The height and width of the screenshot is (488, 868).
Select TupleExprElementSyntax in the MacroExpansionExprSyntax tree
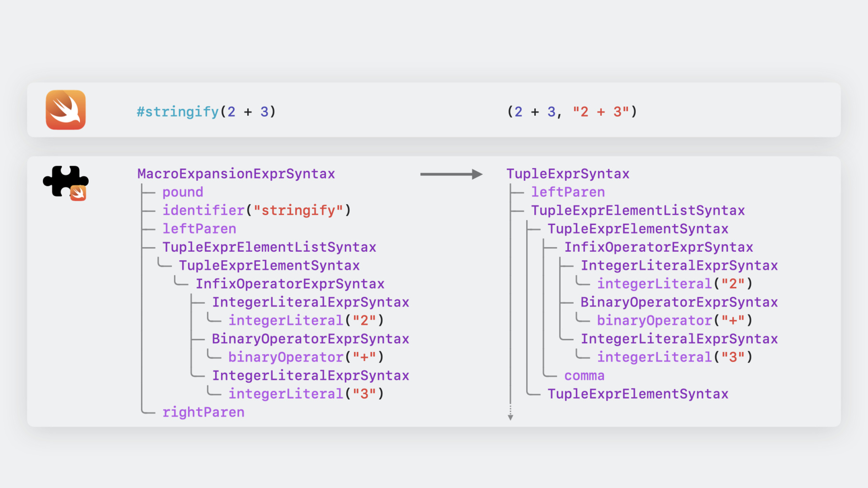269,265
